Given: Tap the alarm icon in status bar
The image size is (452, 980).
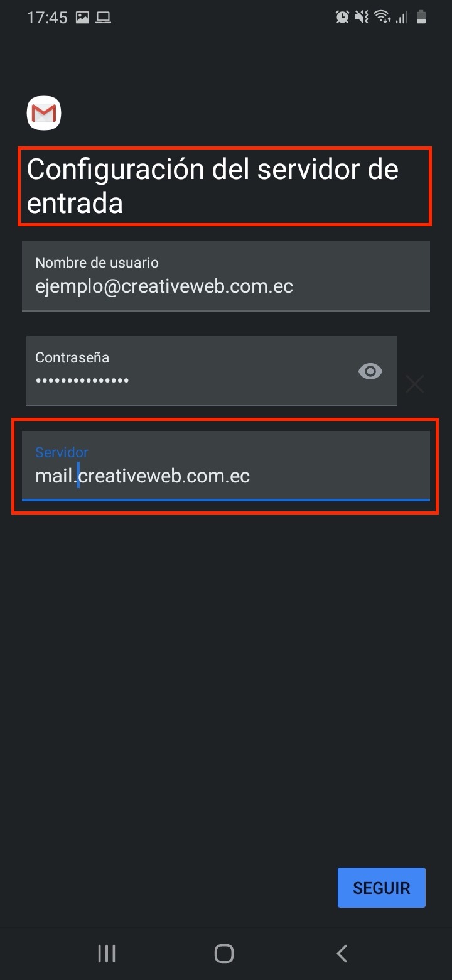Looking at the screenshot, I should 342,18.
